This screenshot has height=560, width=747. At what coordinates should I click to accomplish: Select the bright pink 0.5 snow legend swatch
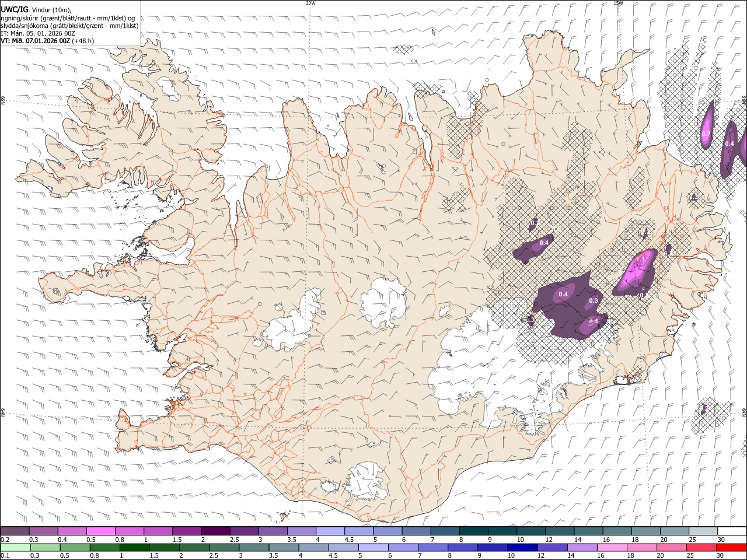[x=100, y=531]
